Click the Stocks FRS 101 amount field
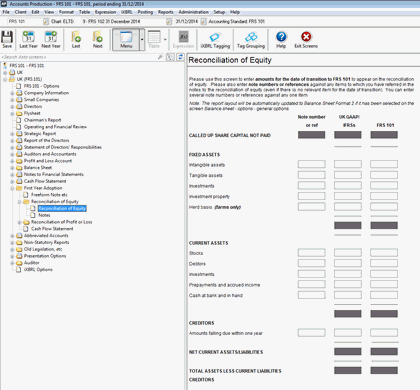The width and height of the screenshot is (420, 390). point(384,252)
